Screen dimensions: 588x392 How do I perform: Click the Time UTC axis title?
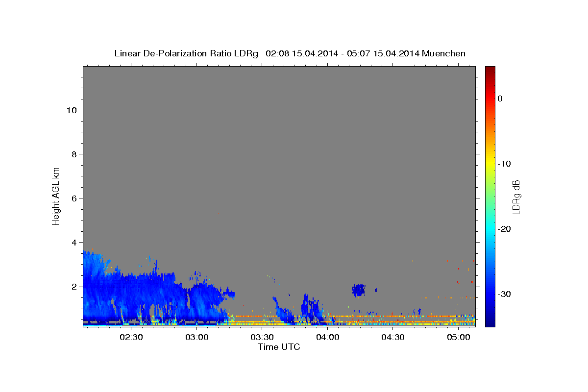(x=279, y=347)
